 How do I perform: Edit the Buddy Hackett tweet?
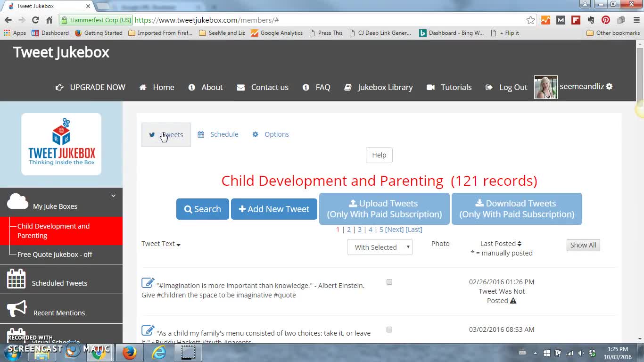(x=148, y=330)
